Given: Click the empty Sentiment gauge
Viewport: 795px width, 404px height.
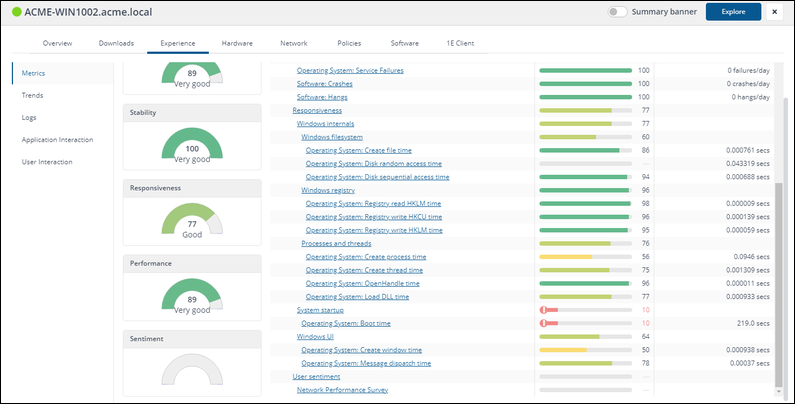Looking at the screenshot, I should tap(191, 370).
